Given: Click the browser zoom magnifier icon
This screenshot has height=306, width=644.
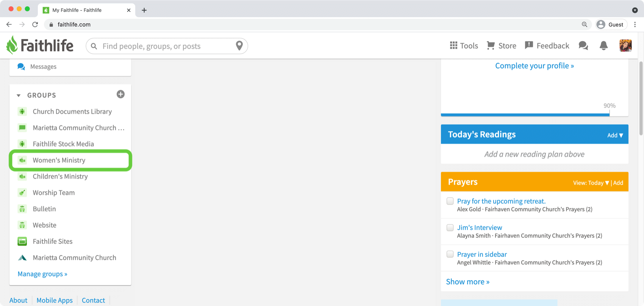Looking at the screenshot, I should [x=585, y=24].
